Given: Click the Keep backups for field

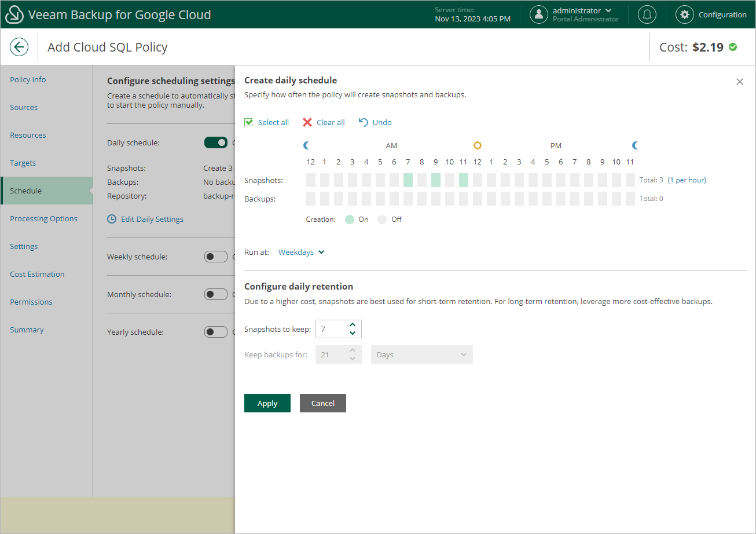Looking at the screenshot, I should 338,354.
